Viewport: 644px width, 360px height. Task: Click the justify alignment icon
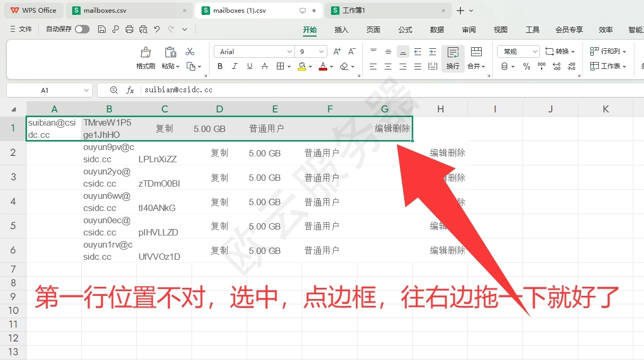[417, 66]
